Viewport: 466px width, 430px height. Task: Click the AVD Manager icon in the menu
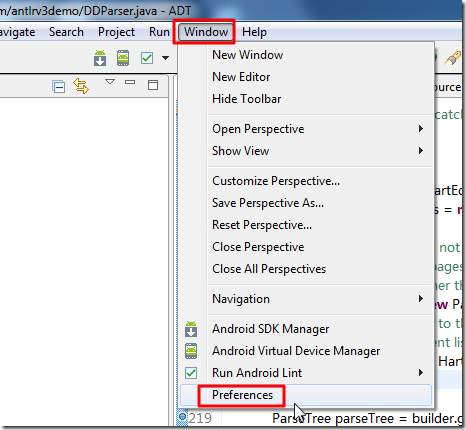[191, 351]
